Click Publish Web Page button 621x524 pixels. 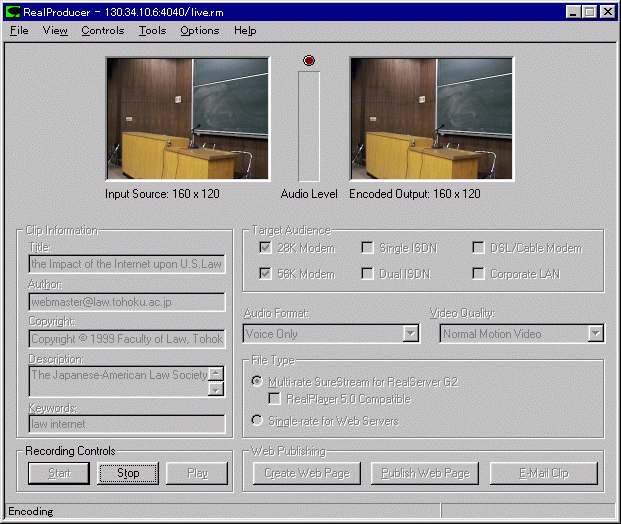[x=425, y=473]
